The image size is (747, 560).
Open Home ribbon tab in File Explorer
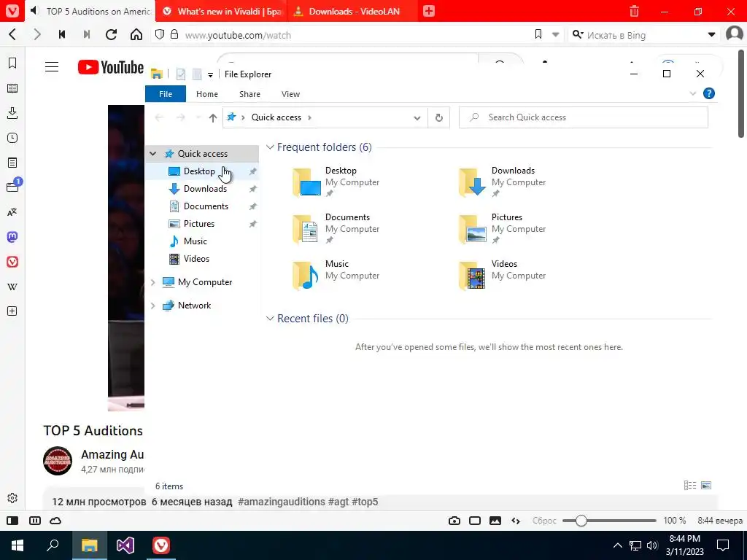[x=206, y=94]
